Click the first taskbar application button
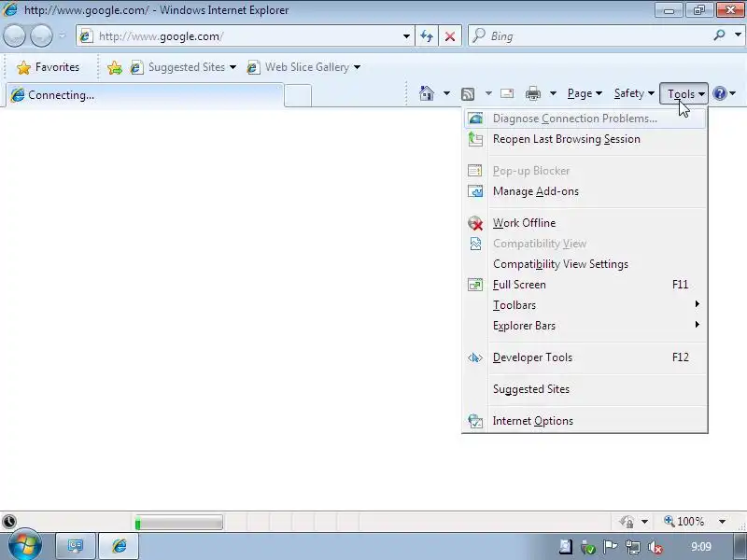 coord(75,546)
